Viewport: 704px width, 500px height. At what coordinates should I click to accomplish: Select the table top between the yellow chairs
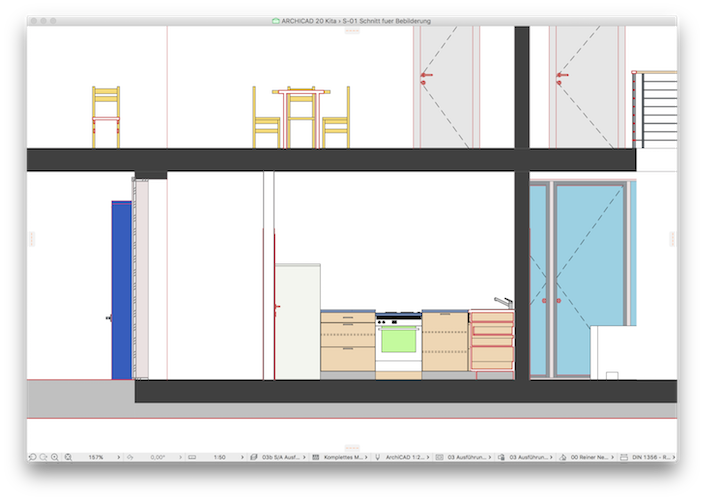(x=301, y=92)
